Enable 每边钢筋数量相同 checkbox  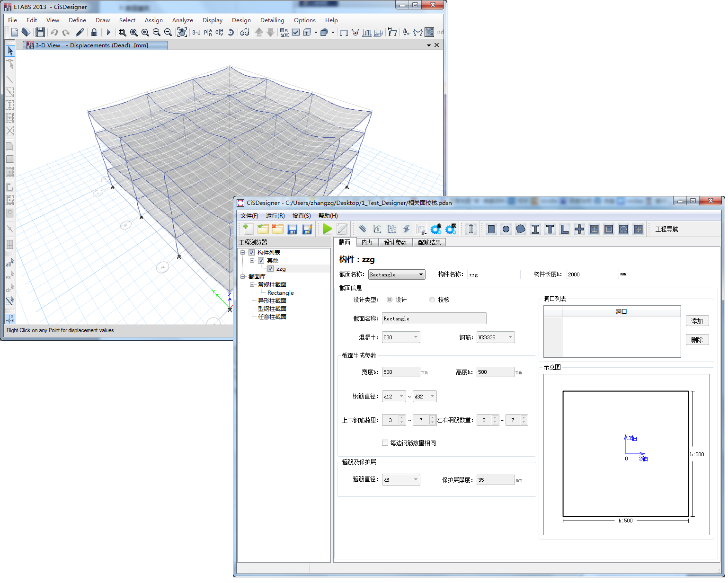[385, 443]
